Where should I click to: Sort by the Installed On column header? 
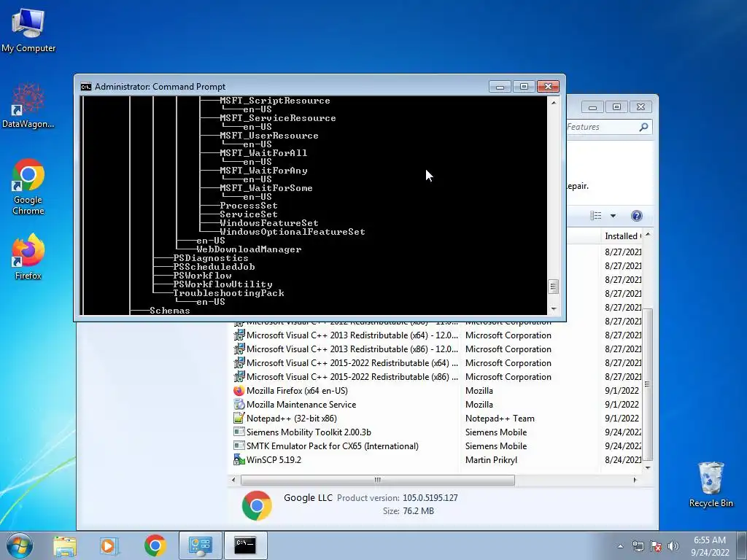tap(622, 236)
